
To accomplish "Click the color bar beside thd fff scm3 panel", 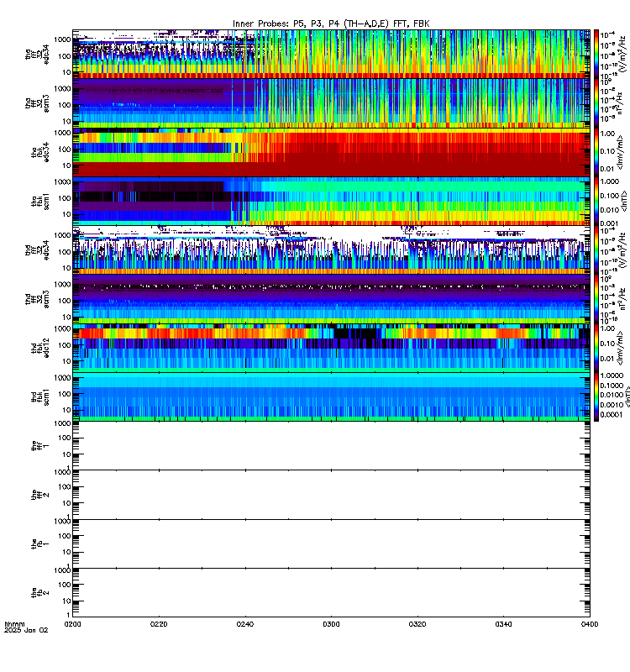I will pyautogui.click(x=596, y=299).
